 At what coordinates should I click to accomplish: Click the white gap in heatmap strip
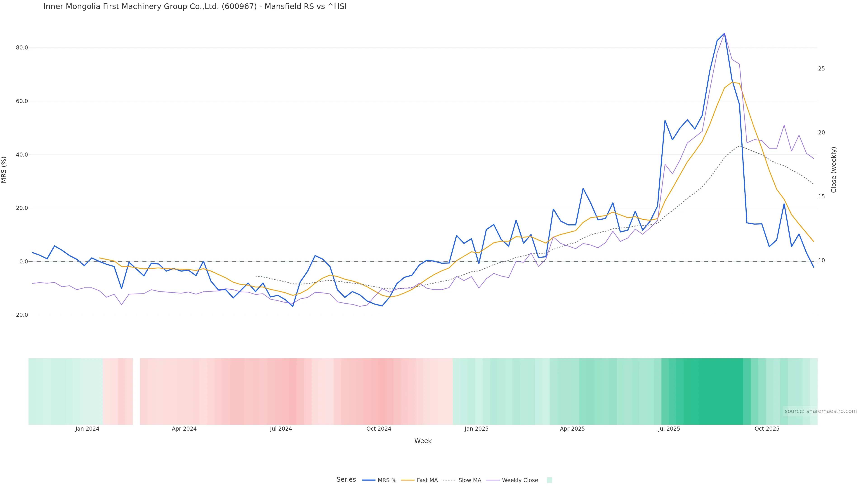tap(136, 391)
